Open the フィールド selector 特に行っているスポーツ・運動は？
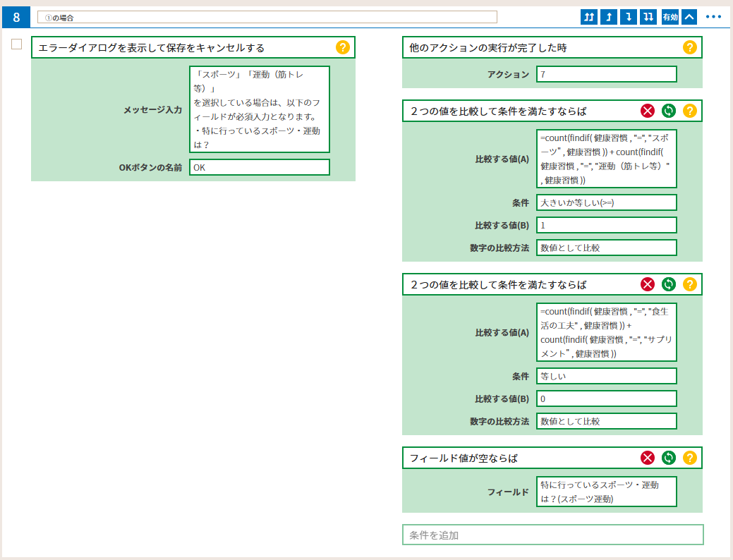The width and height of the screenshot is (733, 560). (606, 492)
